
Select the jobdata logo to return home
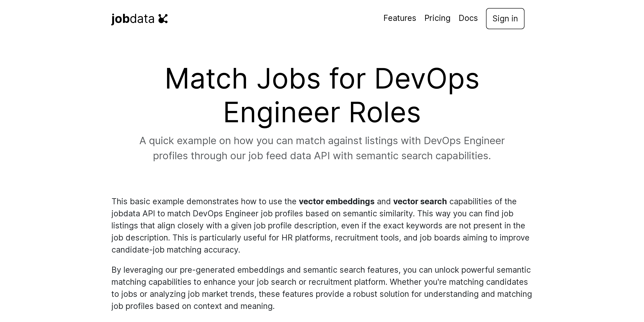(139, 18)
